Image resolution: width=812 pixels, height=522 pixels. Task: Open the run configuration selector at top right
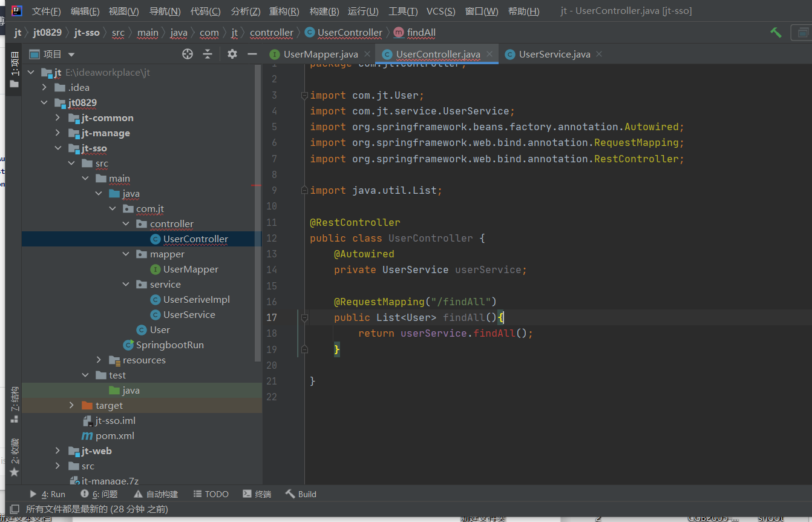point(802,32)
